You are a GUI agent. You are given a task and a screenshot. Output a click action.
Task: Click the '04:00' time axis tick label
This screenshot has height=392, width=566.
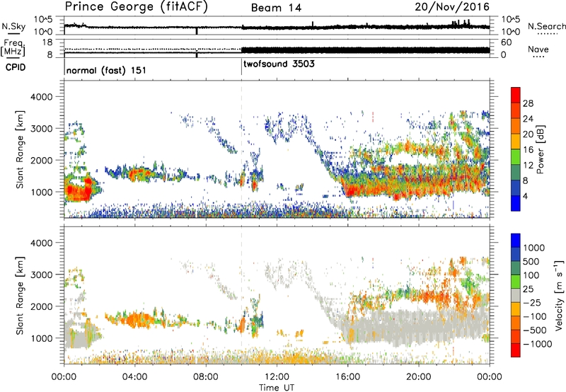tap(135, 377)
